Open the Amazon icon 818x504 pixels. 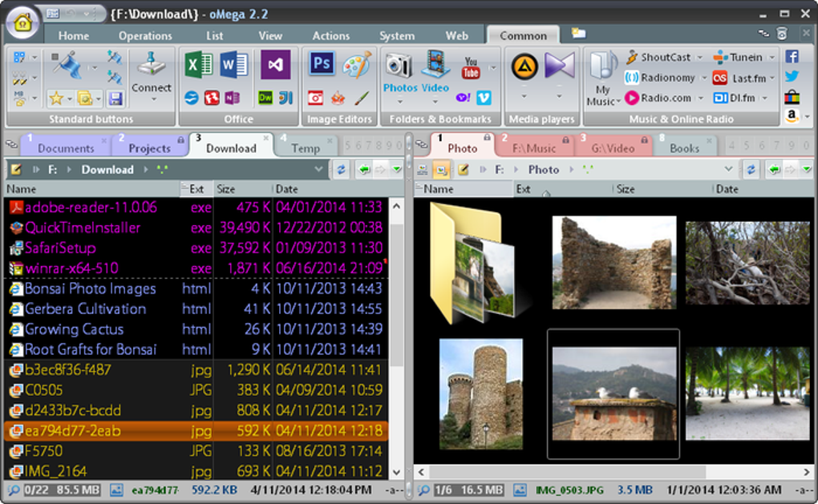[792, 115]
